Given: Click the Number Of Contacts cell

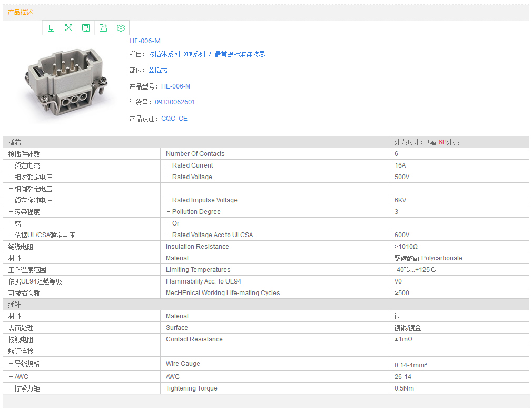Looking at the screenshot, I should pos(195,154).
